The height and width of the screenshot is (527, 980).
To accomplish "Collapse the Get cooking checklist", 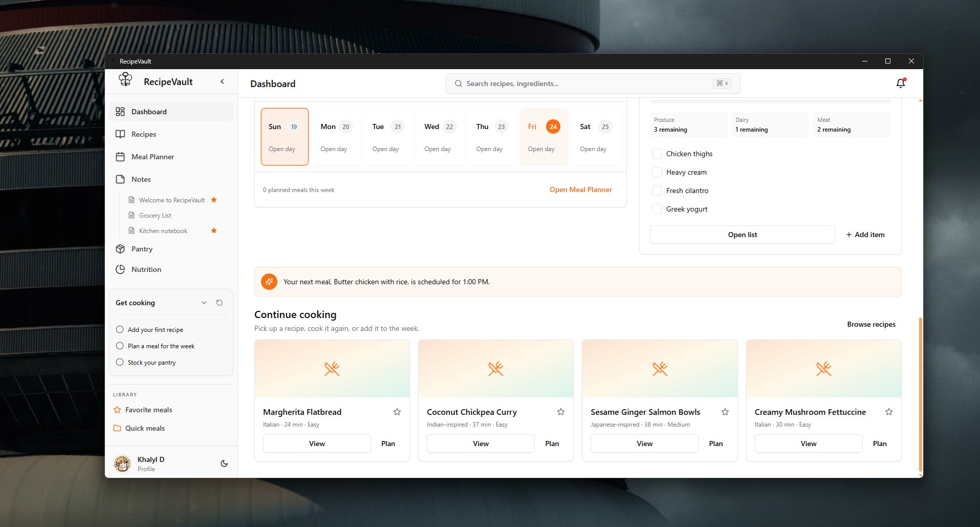I will pyautogui.click(x=204, y=303).
